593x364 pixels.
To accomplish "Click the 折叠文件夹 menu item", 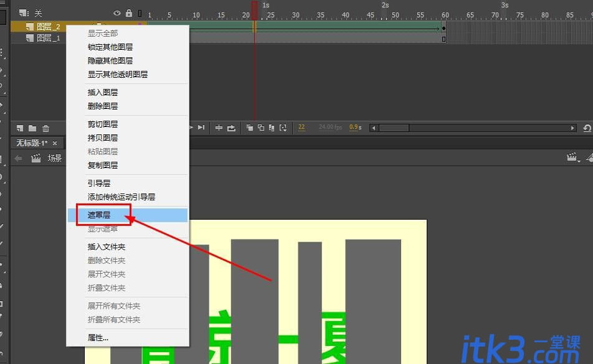I will 128,287.
